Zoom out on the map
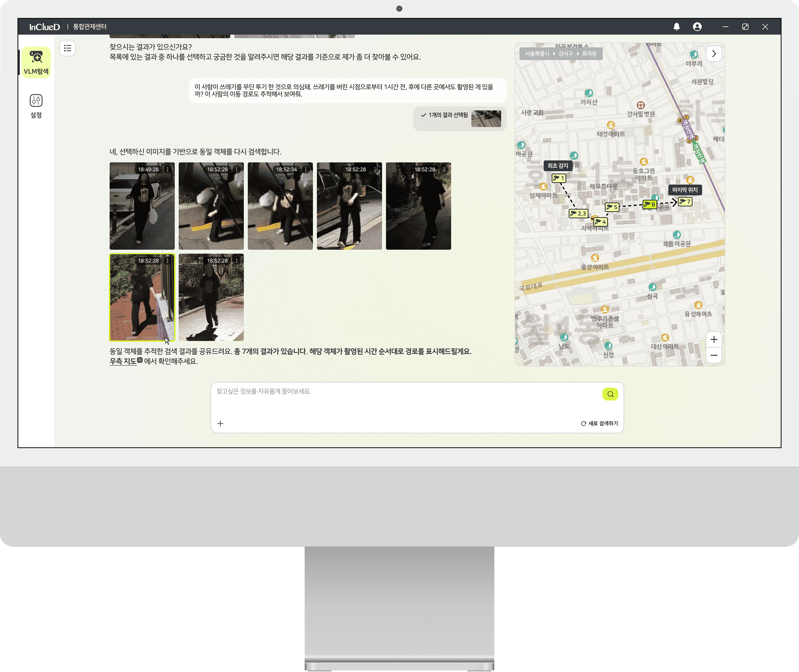799x672 pixels. [714, 355]
